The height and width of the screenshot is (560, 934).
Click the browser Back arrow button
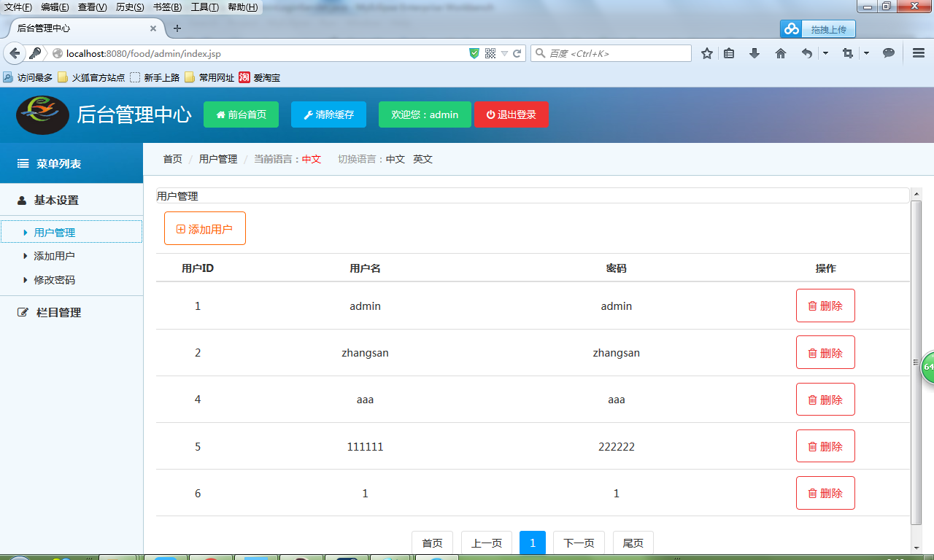[x=15, y=53]
